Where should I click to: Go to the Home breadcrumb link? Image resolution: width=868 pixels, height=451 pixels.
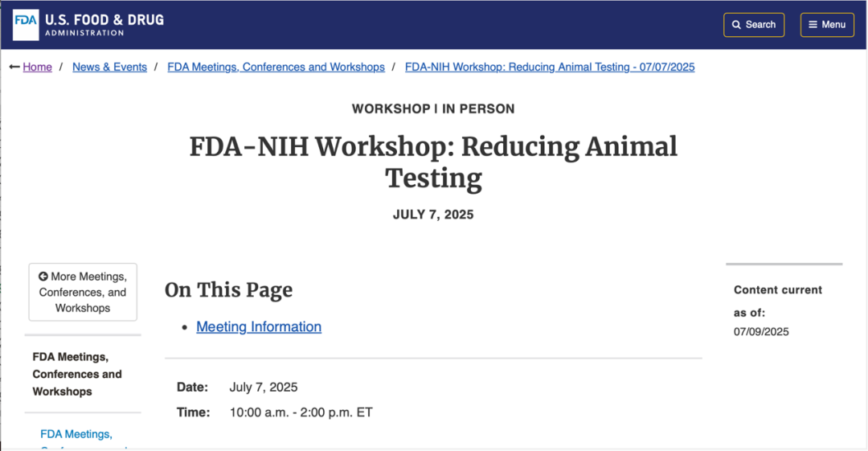[x=37, y=67]
